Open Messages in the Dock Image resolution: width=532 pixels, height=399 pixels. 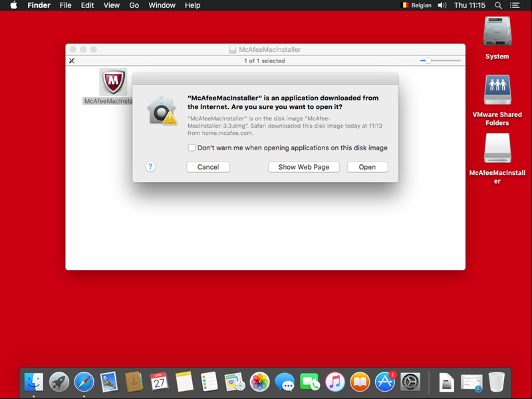[285, 382]
